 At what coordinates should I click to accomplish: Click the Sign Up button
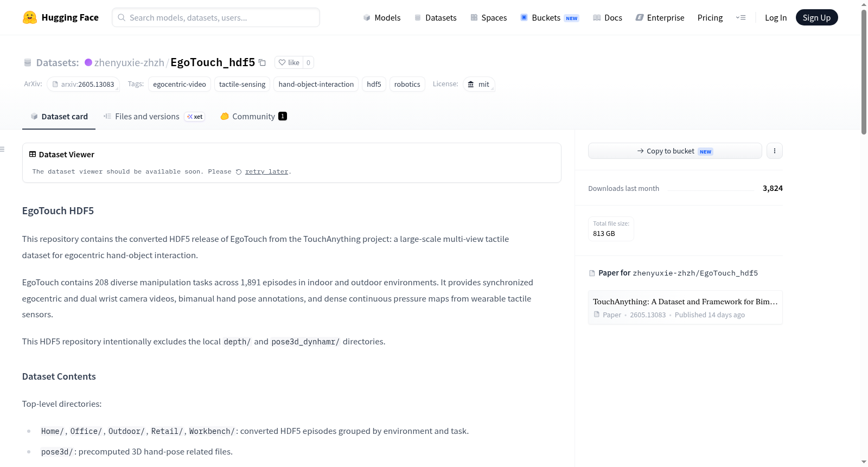click(816, 17)
